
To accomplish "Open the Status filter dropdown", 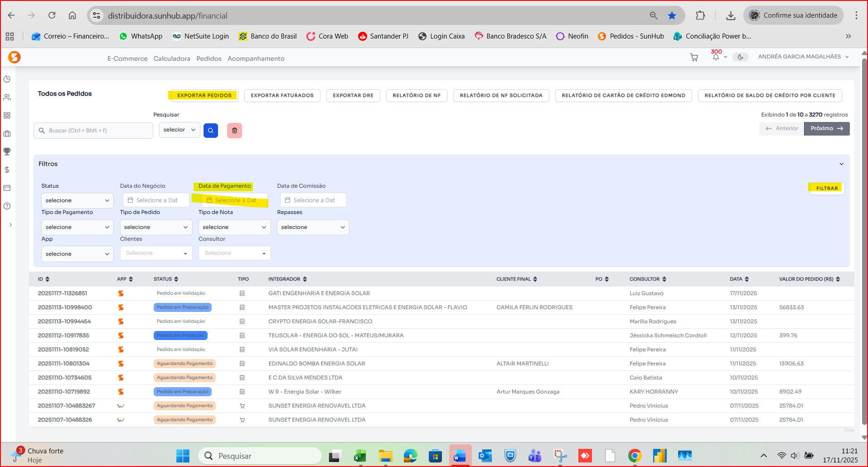I will [x=77, y=200].
